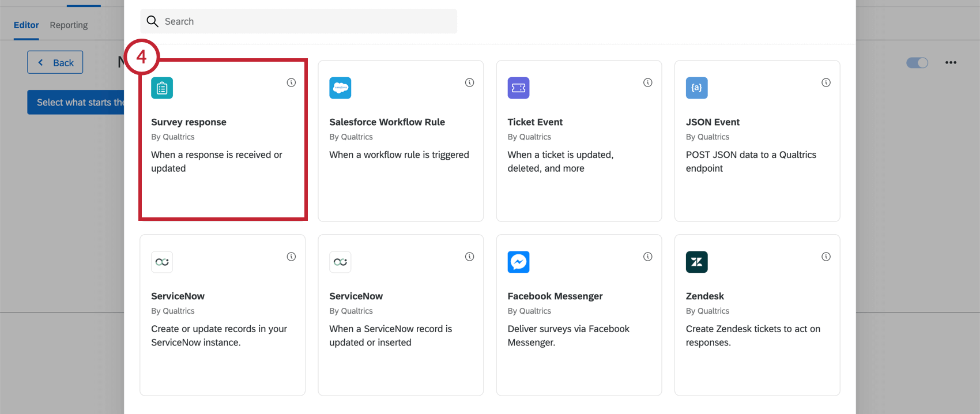Click the Salesforce cloud icon
The image size is (980, 414).
(x=340, y=88)
